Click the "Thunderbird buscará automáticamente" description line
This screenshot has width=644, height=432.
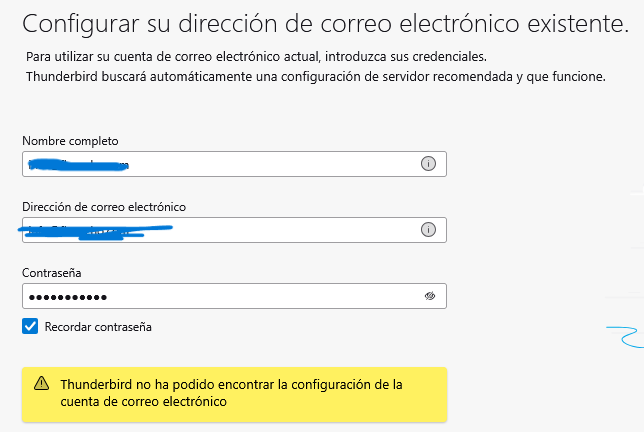pos(313,76)
